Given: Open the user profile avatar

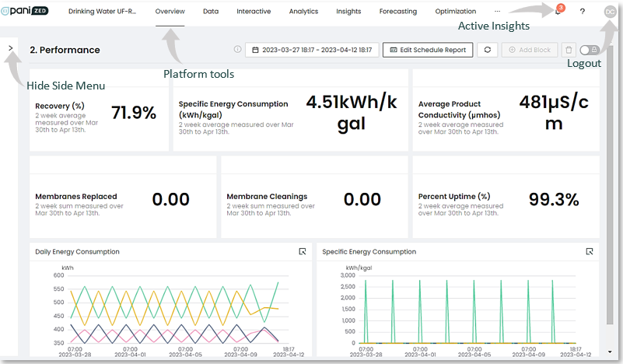Looking at the screenshot, I should [609, 12].
